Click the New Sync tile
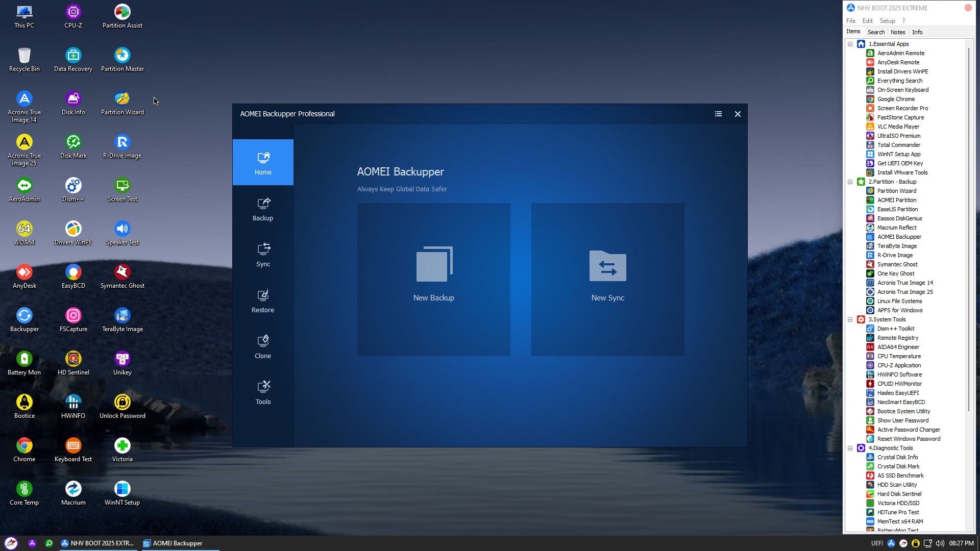980x551 pixels. (607, 279)
